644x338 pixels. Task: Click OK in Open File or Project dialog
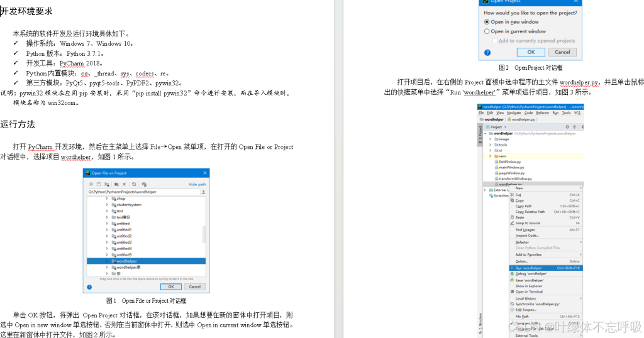(x=171, y=286)
